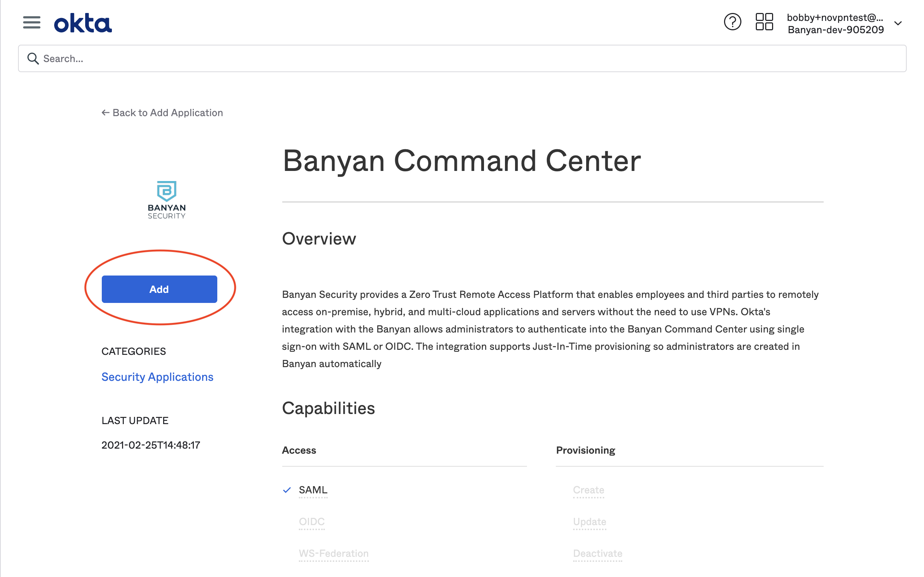Image resolution: width=924 pixels, height=577 pixels.
Task: Open the apps grid icon
Action: 764,22
